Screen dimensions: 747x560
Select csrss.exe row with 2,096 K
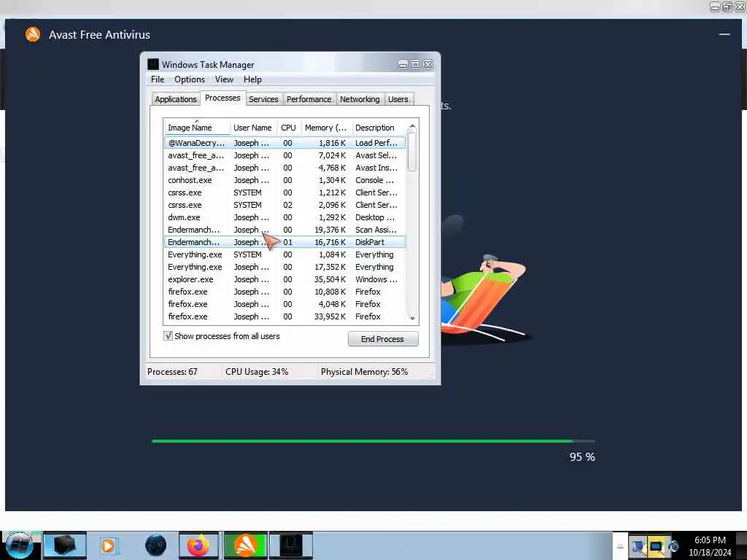[285, 205]
